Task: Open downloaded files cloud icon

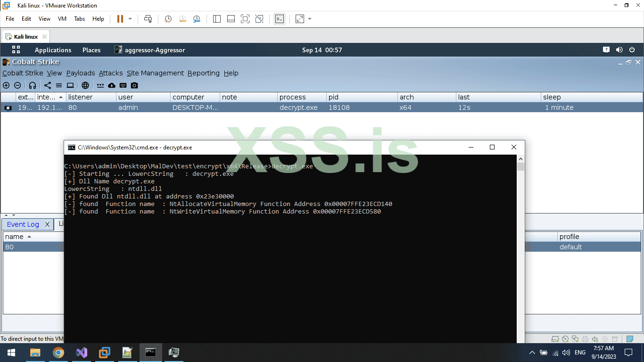Action: [112, 85]
